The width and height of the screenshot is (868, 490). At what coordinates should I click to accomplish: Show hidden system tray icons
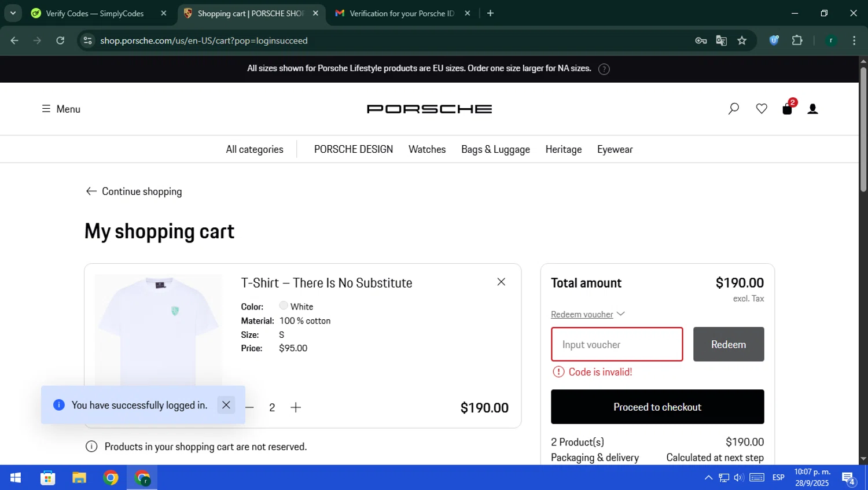click(x=708, y=478)
